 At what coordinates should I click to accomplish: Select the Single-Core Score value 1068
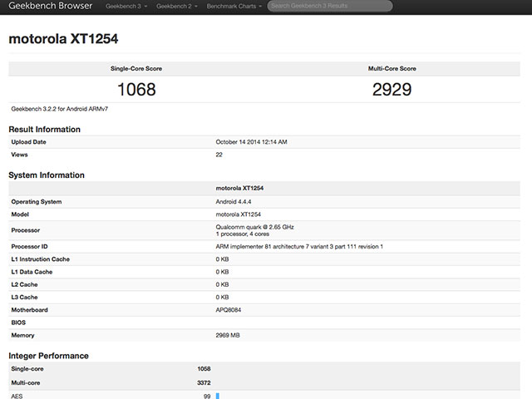(x=136, y=90)
